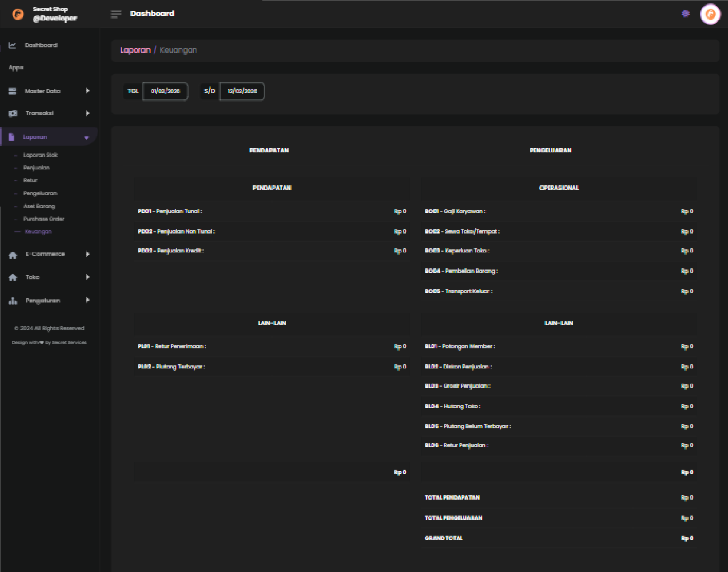Screen dimensions: 728x572
Task: Expand the E-Commerce submenu arrow
Action: click(x=88, y=254)
